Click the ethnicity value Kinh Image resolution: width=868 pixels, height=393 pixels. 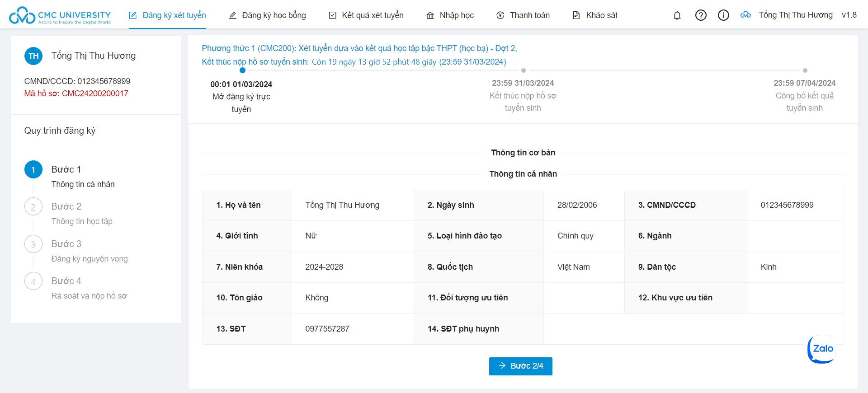769,267
